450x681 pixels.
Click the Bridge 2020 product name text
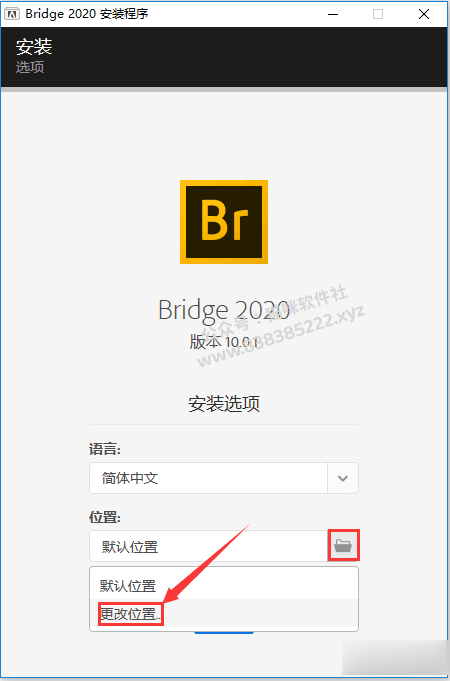pos(224,310)
